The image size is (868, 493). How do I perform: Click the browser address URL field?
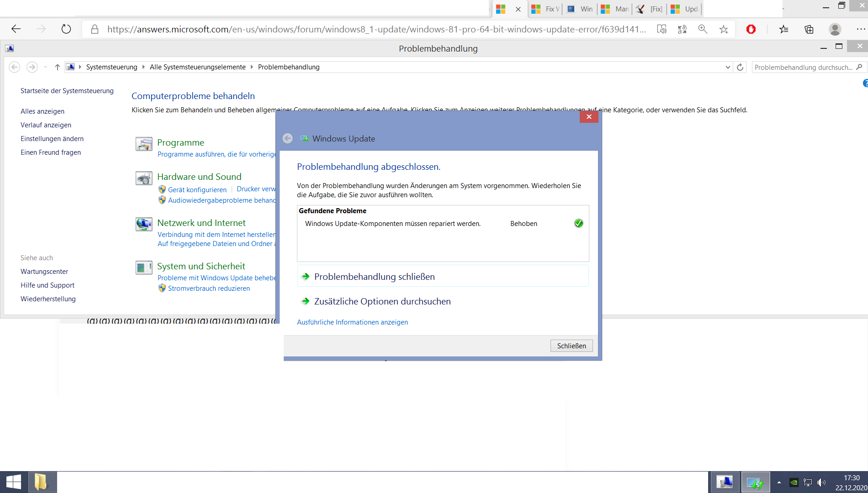point(376,29)
